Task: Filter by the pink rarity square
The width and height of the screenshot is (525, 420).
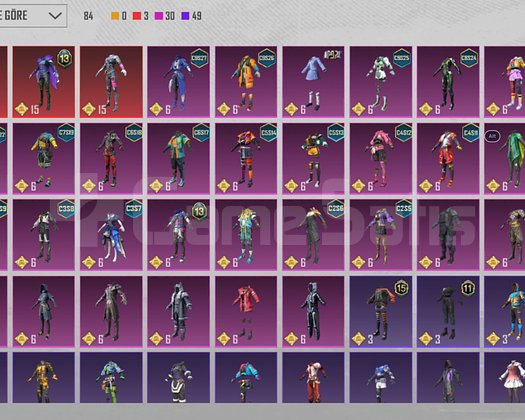Action: 159,16
